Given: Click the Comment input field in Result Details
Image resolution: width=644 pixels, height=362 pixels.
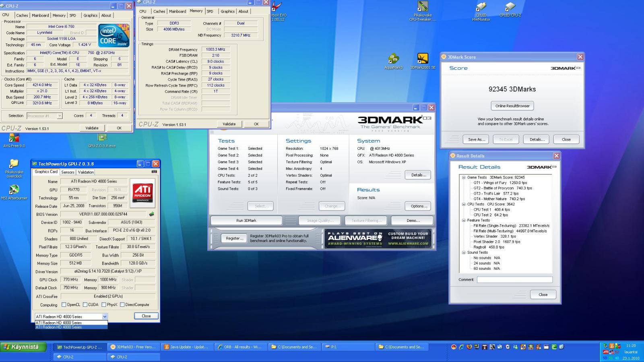Looking at the screenshot, I should pyautogui.click(x=514, y=279).
